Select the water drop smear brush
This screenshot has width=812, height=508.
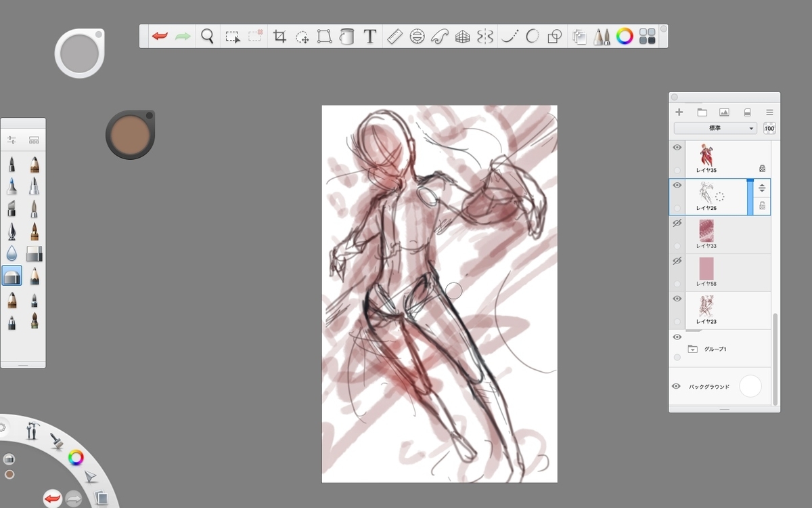coord(12,253)
